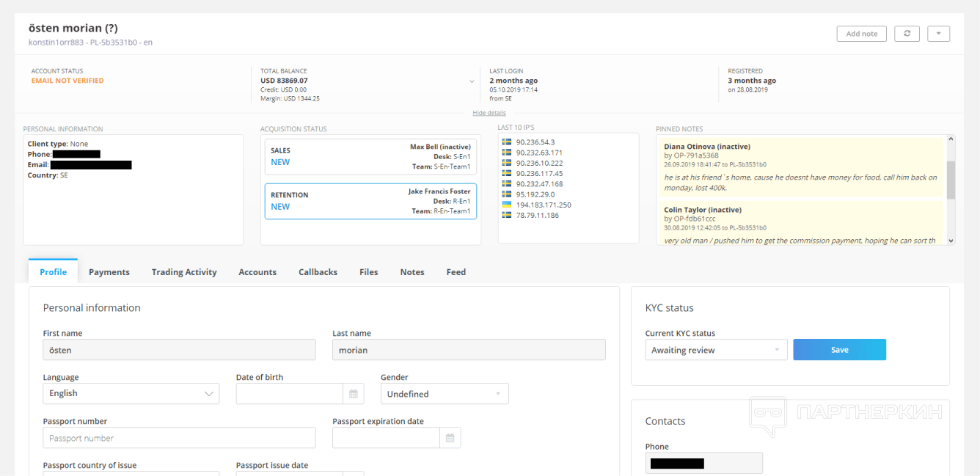Viewport: 980px width, 476px height.
Task: Click IP address 90.232.63.171
Action: point(539,153)
